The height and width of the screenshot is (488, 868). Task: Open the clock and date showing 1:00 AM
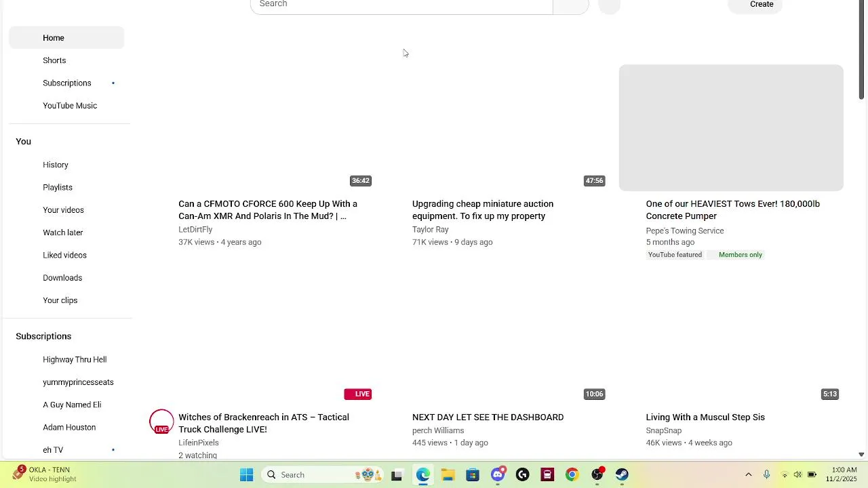click(842, 474)
